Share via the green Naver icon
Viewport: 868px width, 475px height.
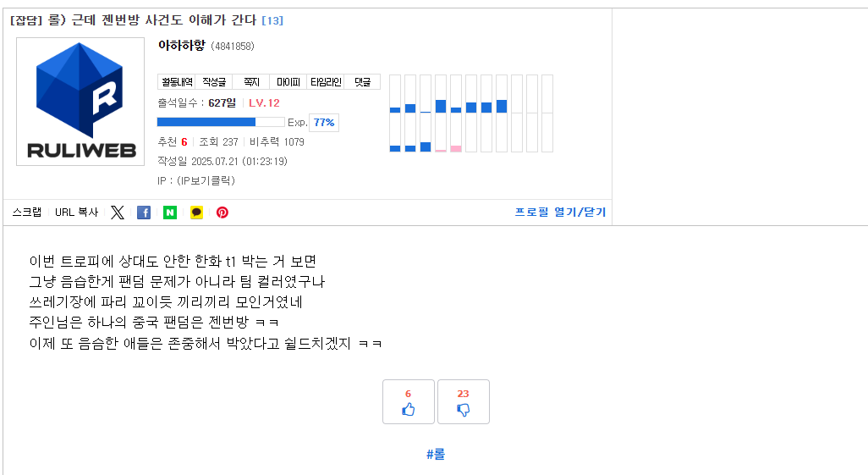(170, 213)
